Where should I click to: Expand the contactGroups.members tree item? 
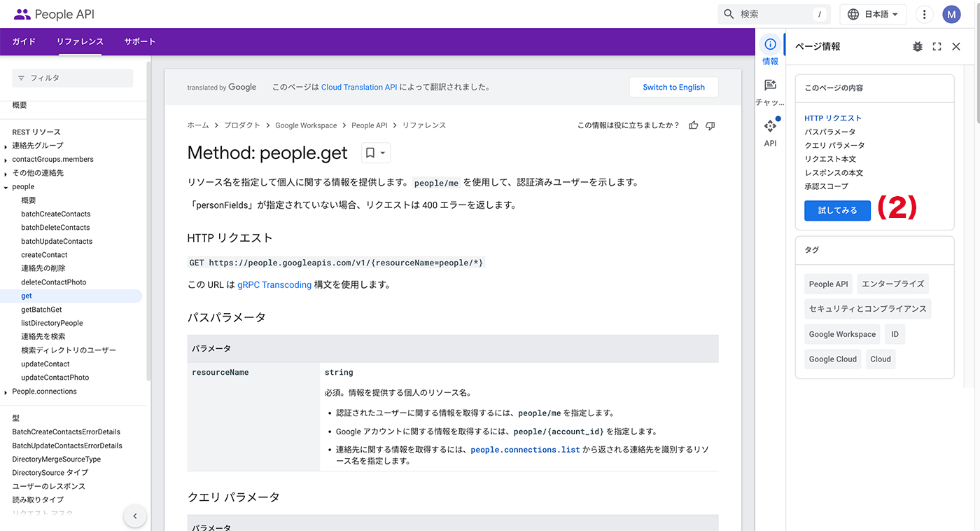pyautogui.click(x=6, y=160)
